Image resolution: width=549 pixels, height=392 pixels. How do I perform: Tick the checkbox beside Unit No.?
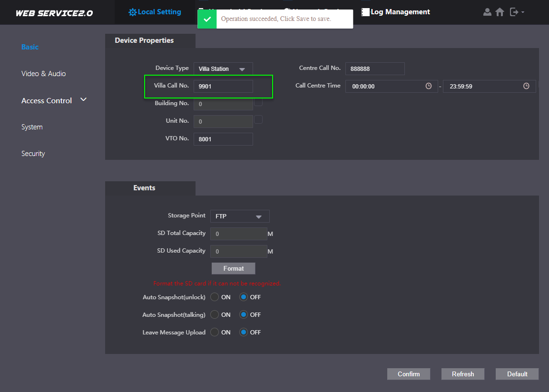258,119
